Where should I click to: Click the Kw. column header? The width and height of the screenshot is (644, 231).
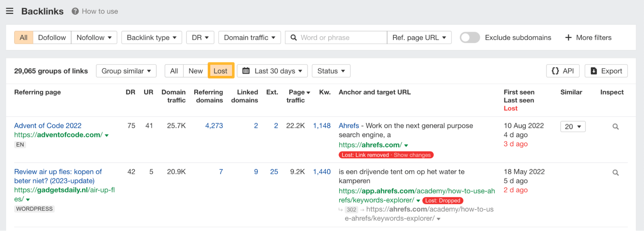[325, 92]
